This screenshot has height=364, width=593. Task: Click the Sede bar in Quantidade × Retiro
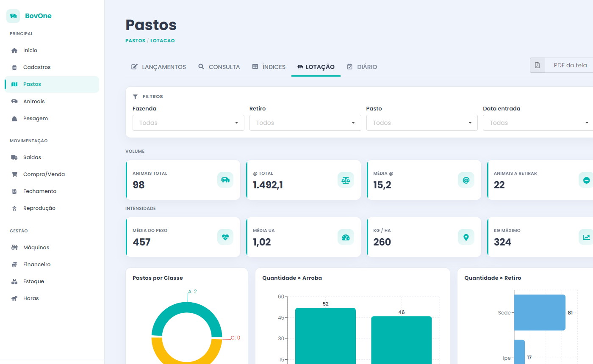click(540, 312)
